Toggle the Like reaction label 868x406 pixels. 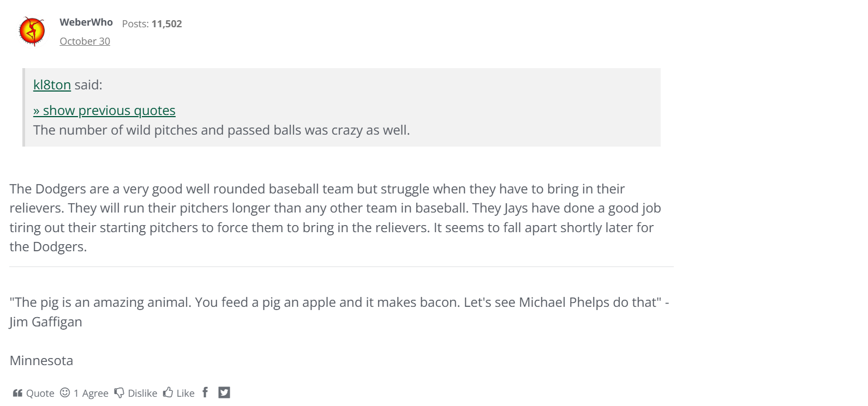coord(185,393)
